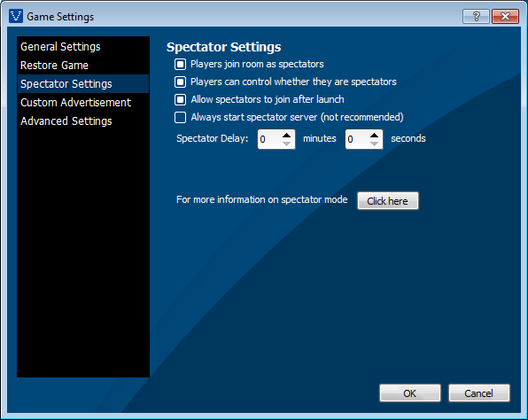Click the Game Settings app icon in title bar
Image resolution: width=528 pixels, height=420 pixels.
click(16, 16)
